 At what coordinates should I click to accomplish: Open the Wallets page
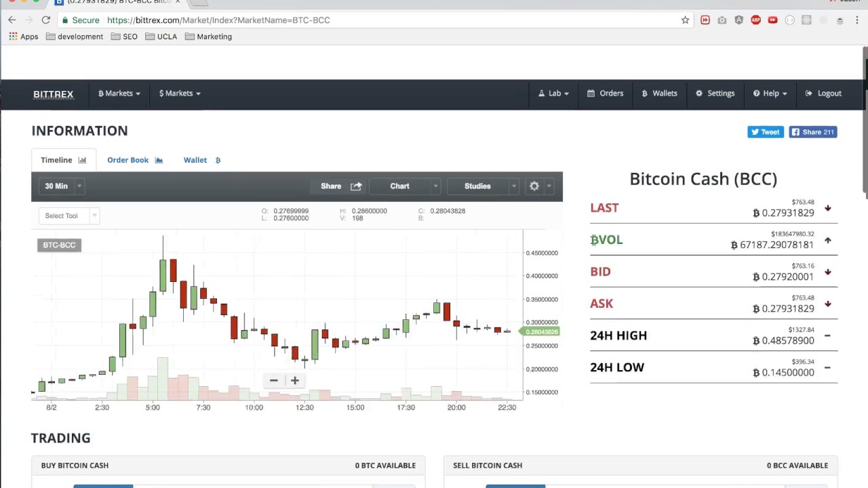(x=659, y=94)
